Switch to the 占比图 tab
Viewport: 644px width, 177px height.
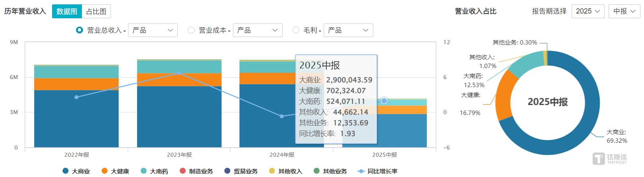[x=96, y=12]
